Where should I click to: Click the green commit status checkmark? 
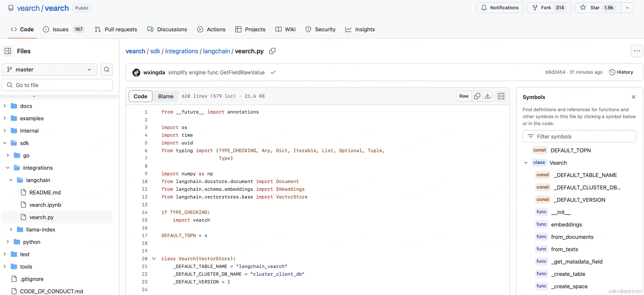tap(273, 72)
